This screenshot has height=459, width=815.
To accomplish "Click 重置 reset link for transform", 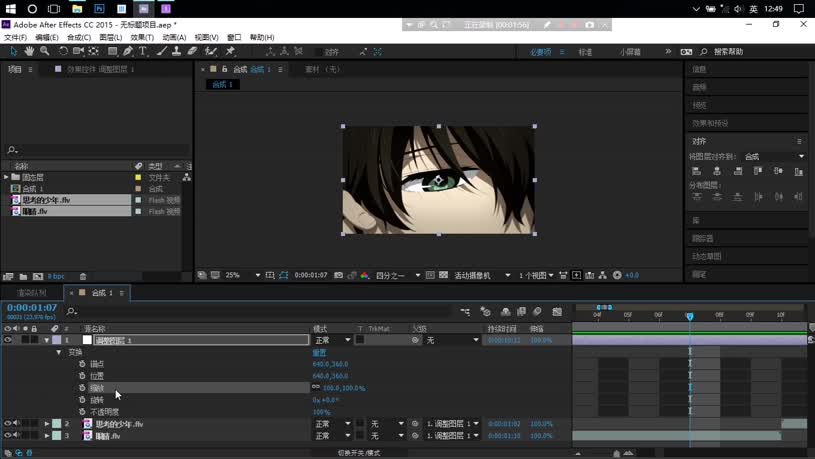I will [x=319, y=352].
